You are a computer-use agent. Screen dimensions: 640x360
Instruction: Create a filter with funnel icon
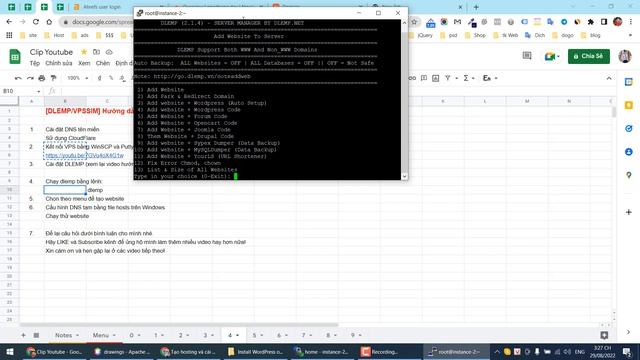(x=448, y=78)
